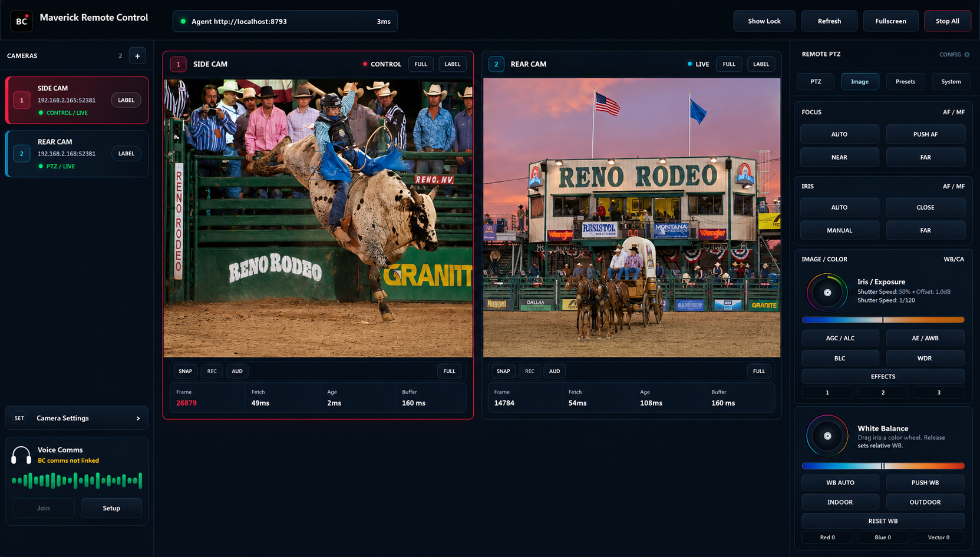Switch to the PTZ tab

point(816,82)
